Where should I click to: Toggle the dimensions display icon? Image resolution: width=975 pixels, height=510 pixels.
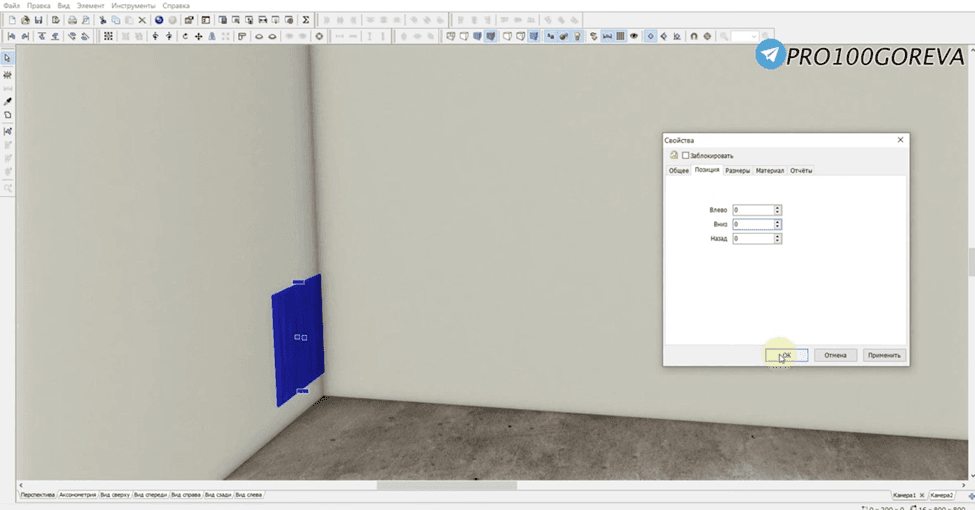pos(607,36)
